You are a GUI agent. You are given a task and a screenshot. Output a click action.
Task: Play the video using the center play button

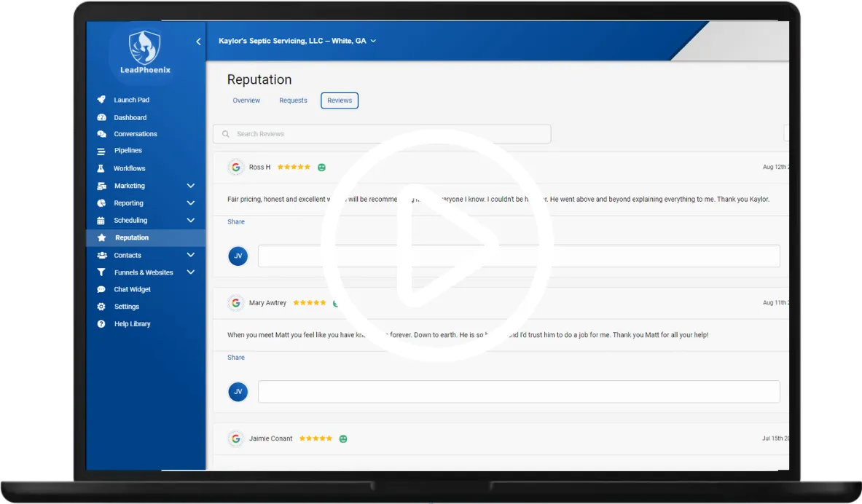[x=437, y=245]
